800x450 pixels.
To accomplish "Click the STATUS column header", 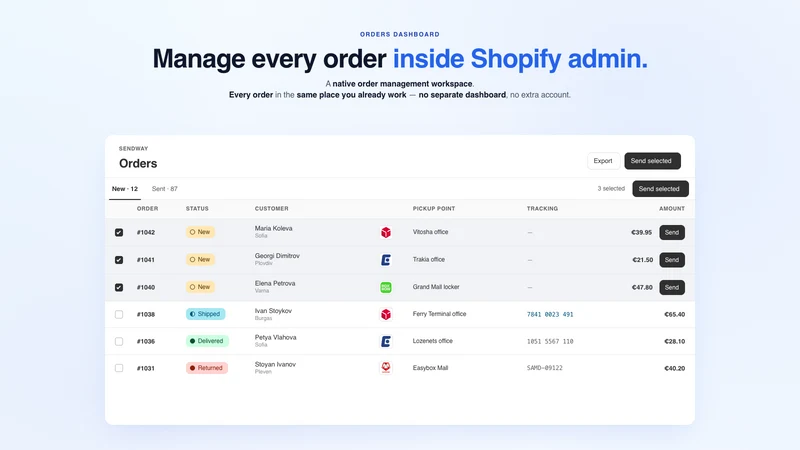I will click(x=197, y=209).
